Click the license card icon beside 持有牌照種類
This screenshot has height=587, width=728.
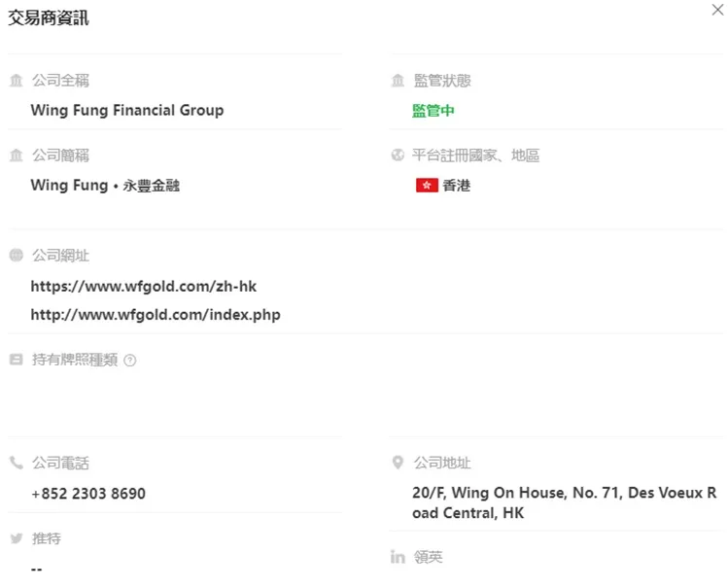point(17,359)
